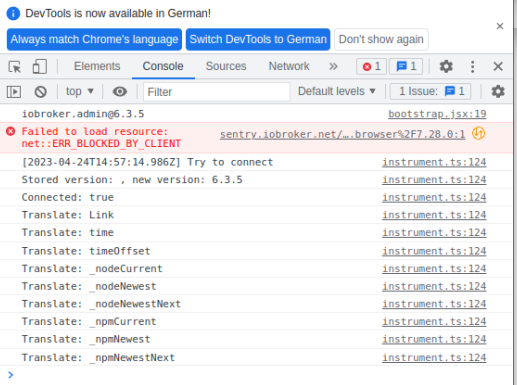Focus the console Filter input field

[216, 92]
